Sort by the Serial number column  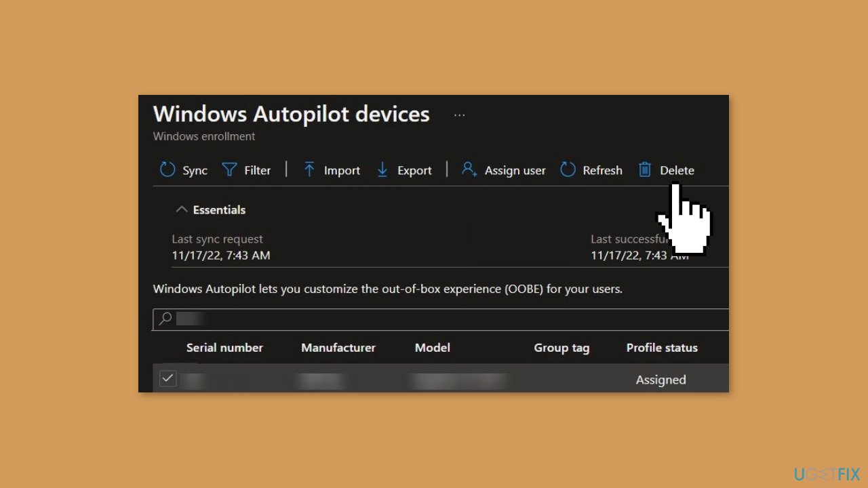[224, 347]
